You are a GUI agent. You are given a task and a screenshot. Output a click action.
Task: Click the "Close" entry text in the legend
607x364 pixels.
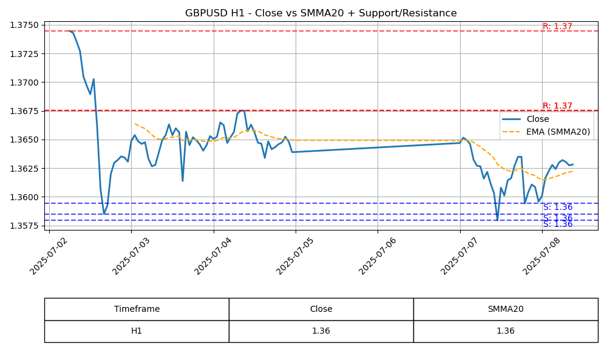pyautogui.click(x=538, y=119)
